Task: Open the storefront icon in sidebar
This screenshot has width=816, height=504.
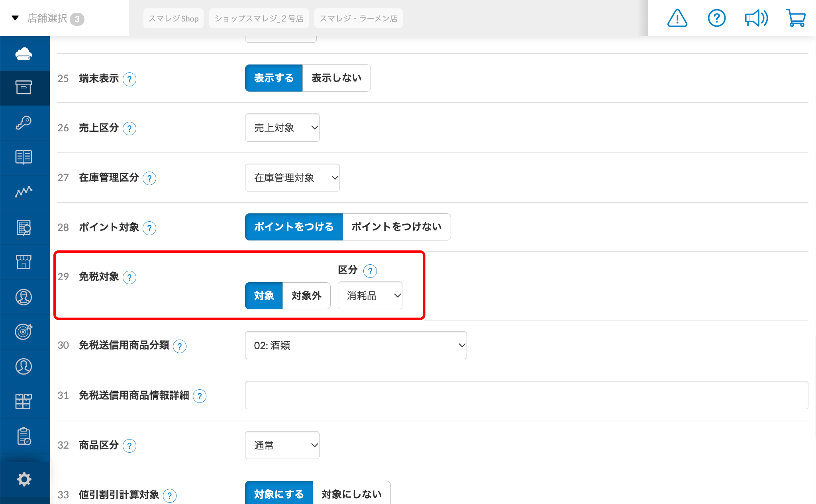Action: click(24, 262)
